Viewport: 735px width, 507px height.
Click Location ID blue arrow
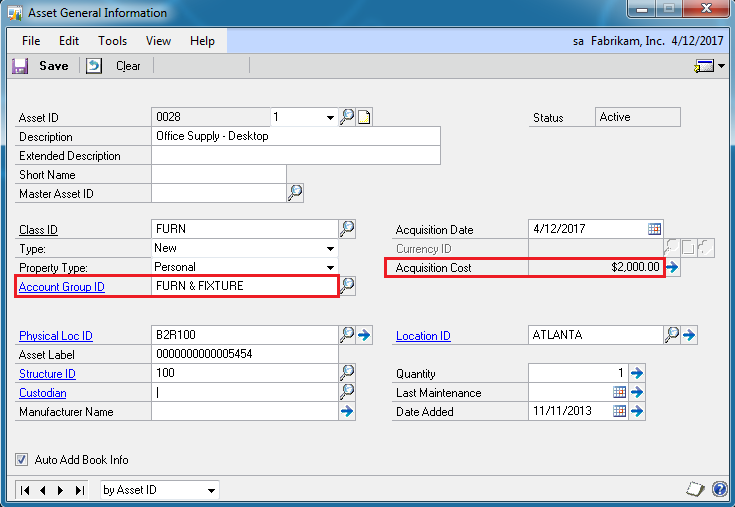(x=689, y=335)
